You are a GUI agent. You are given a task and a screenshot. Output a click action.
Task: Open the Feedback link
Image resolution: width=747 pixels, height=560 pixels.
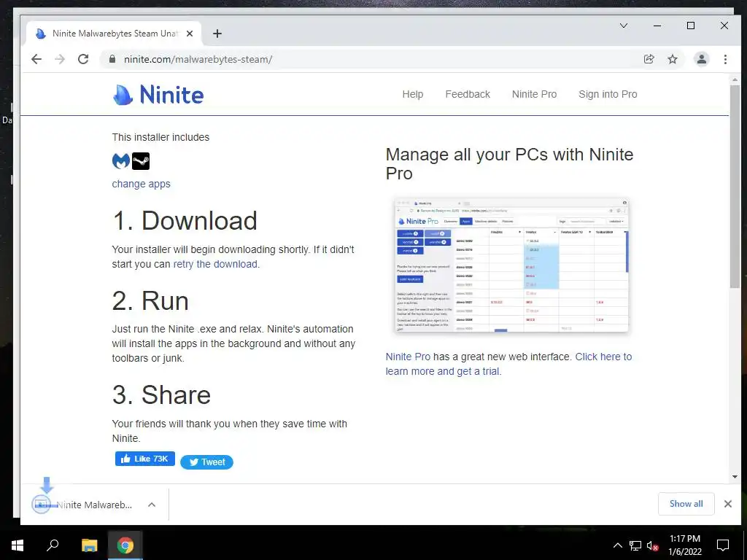[468, 94]
